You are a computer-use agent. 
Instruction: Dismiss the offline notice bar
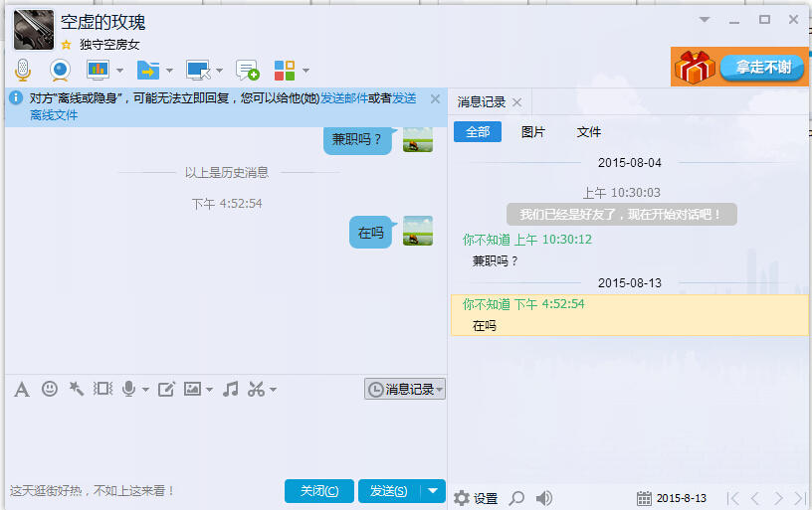[x=436, y=98]
